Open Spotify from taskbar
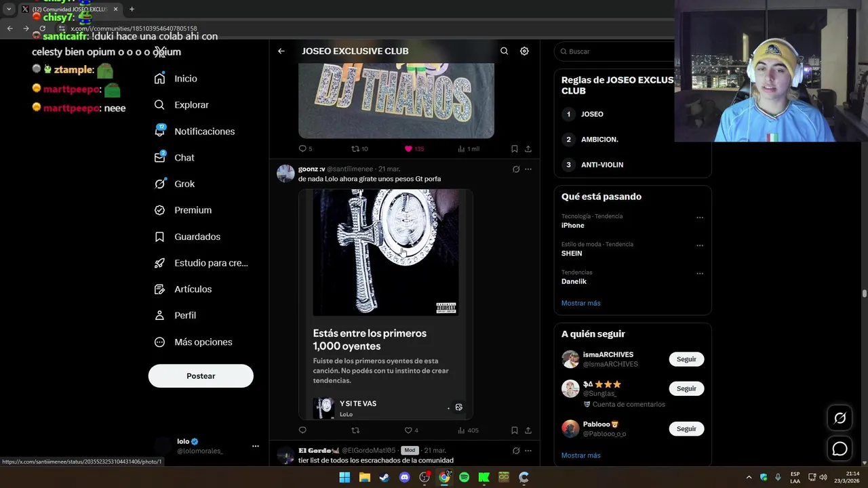The width and height of the screenshot is (868, 488). coord(465,477)
